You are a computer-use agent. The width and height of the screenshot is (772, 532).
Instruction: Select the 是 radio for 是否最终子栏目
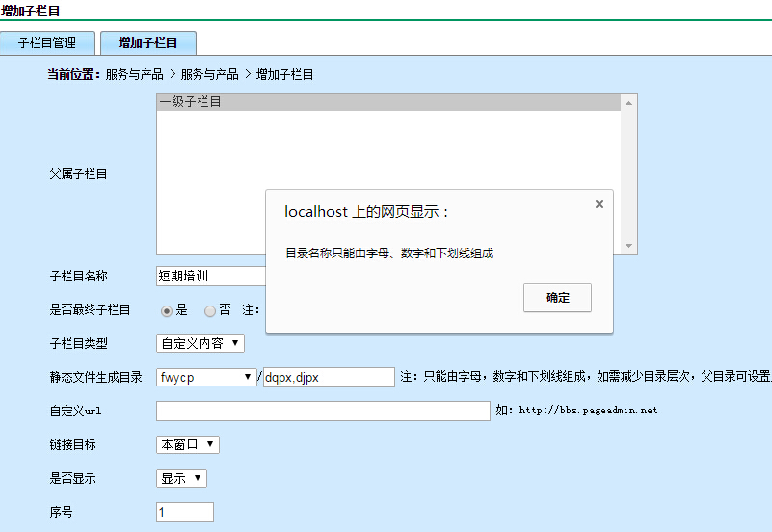pos(167,310)
